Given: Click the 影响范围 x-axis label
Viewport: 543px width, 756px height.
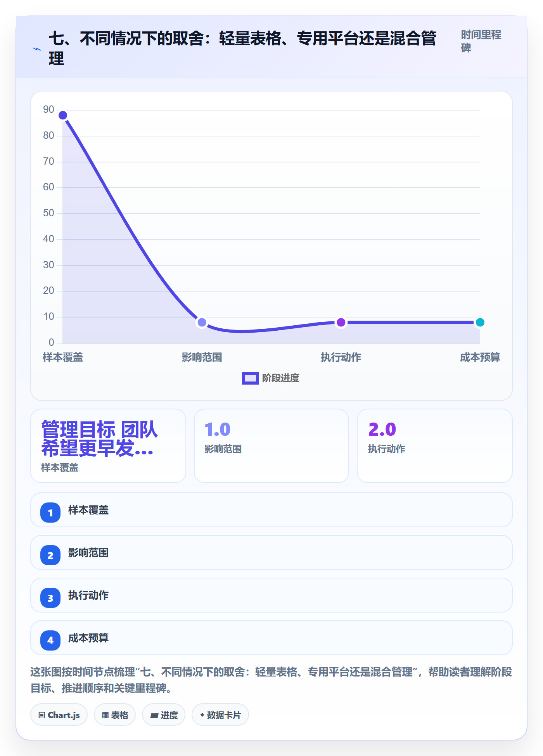Looking at the screenshot, I should 202,357.
